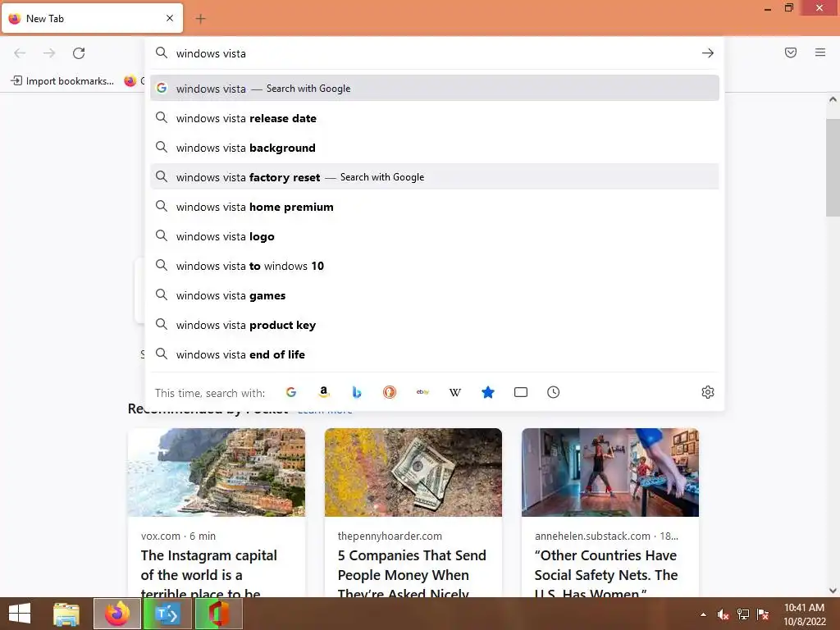Viewport: 840px width, 630px height.
Task: Show hidden system tray icons
Action: click(x=703, y=614)
